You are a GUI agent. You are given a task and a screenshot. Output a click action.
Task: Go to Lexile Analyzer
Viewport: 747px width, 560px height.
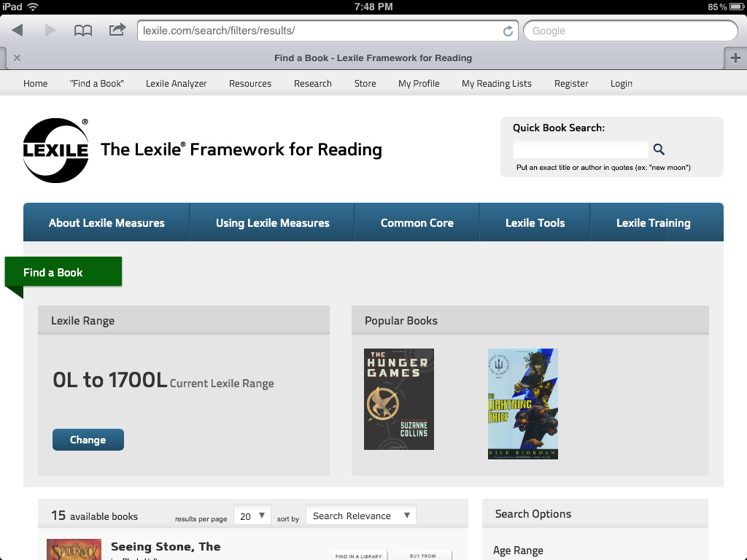coord(177,83)
